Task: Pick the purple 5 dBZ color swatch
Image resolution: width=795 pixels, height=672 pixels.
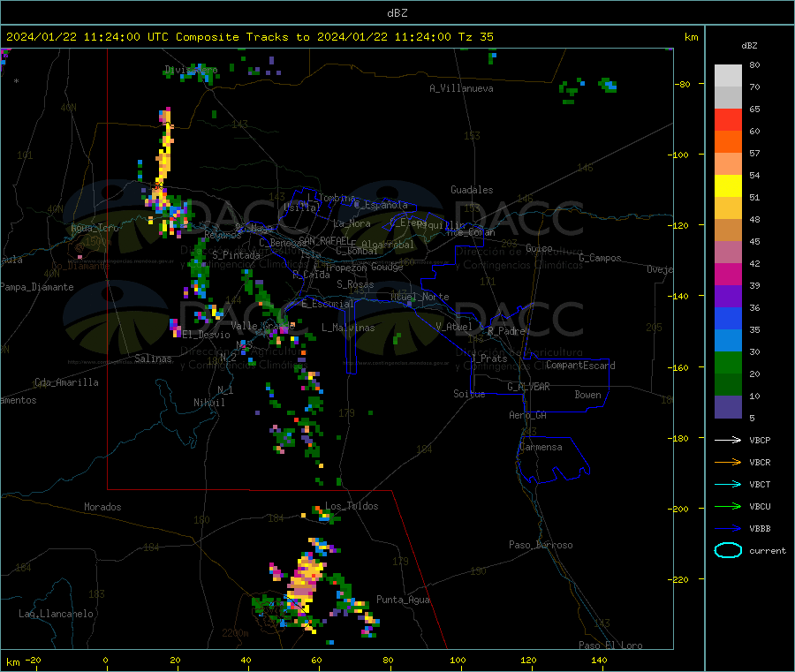Action: (x=728, y=407)
